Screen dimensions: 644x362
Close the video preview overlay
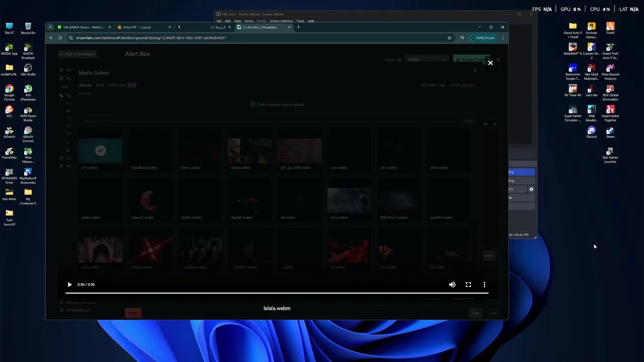(491, 63)
